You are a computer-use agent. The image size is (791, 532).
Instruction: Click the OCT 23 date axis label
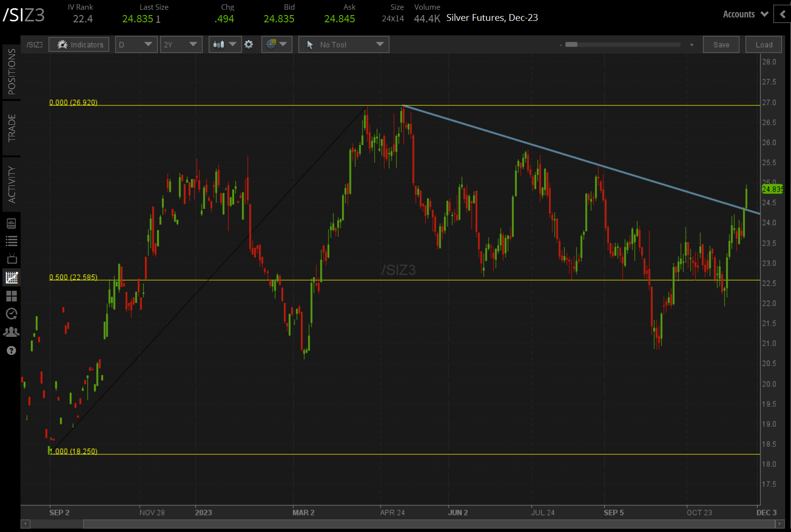point(699,513)
